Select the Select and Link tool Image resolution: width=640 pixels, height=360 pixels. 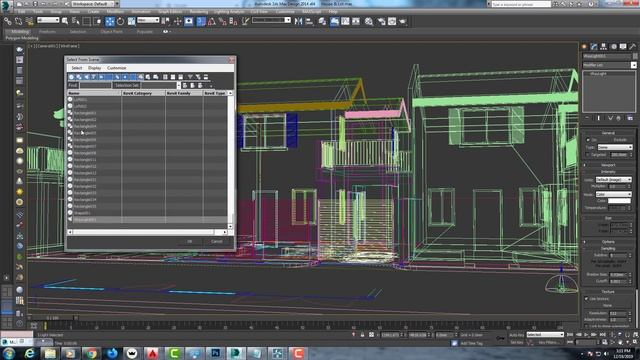[x=8, y=21]
